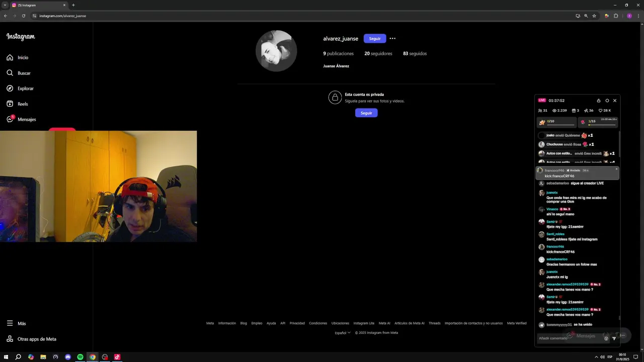Open Mensajes in Instagram sidebar

pos(21,119)
